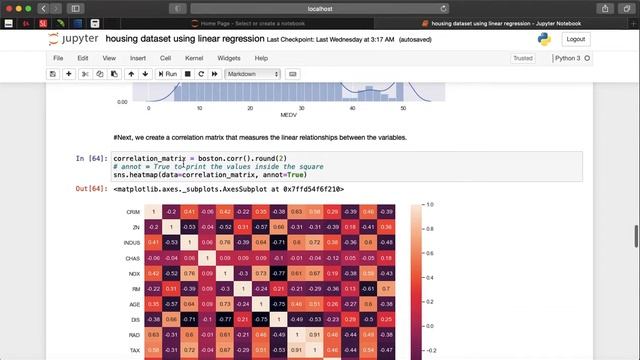Click the Out[64] AxesSubplot output text
The width and height of the screenshot is (640, 360).
click(x=229, y=189)
